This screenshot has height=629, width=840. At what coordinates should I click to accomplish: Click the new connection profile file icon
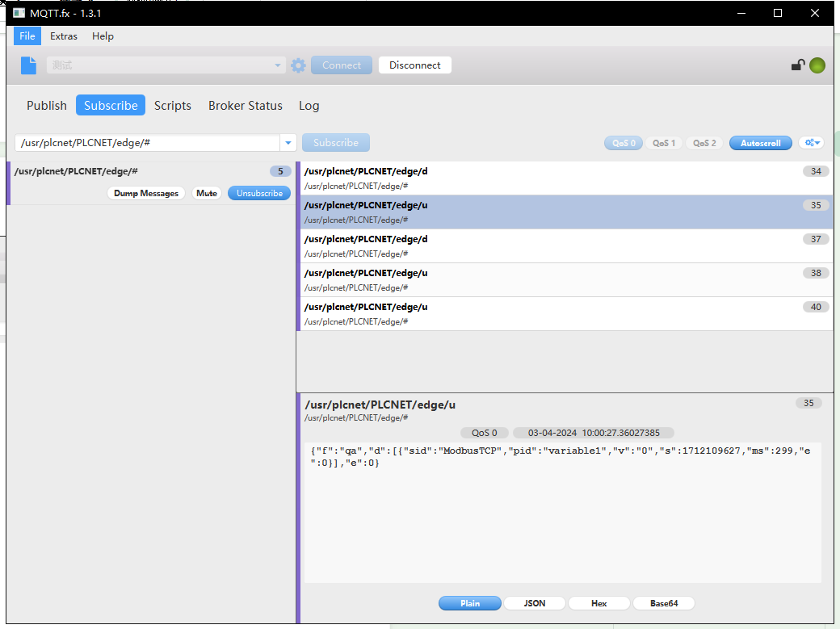tap(29, 65)
